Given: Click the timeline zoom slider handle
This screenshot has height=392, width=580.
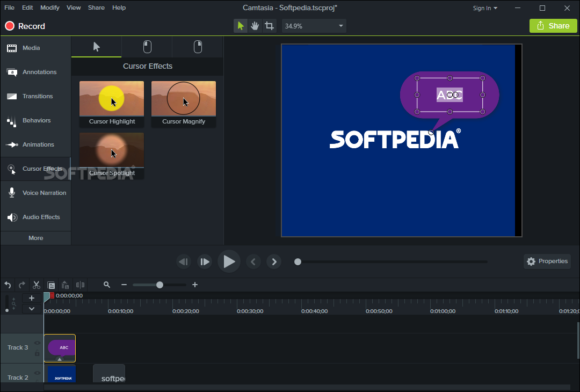Looking at the screenshot, I should tap(160, 285).
